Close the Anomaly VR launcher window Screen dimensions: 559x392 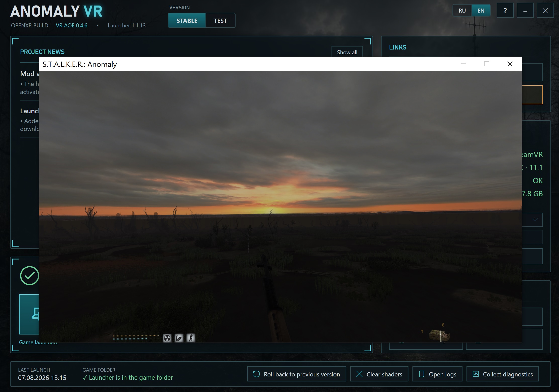545,11
